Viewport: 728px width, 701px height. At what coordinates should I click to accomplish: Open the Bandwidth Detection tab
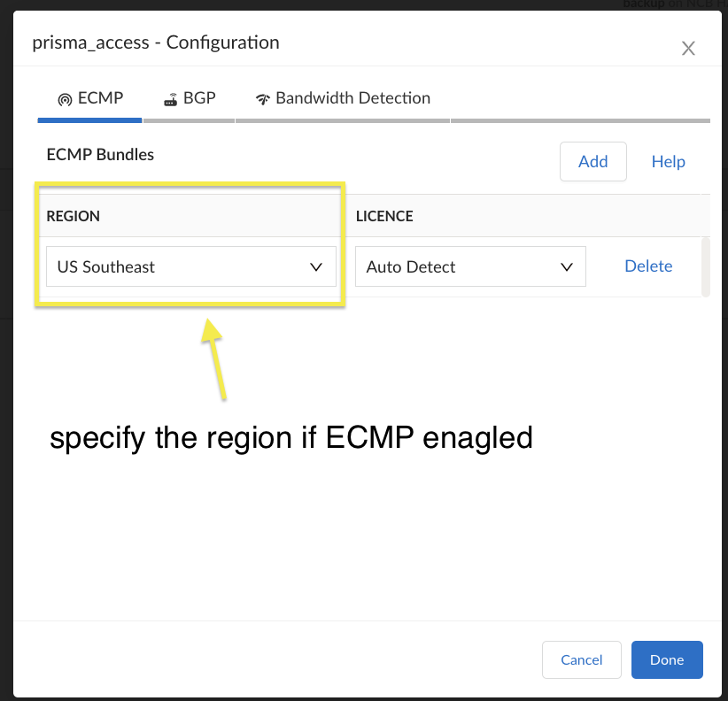pyautogui.click(x=342, y=98)
